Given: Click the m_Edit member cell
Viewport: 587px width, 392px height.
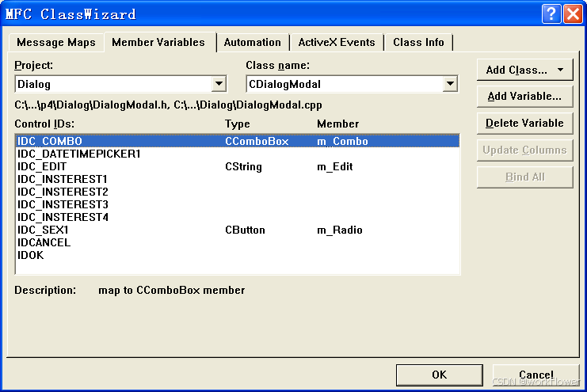Looking at the screenshot, I should [x=334, y=166].
